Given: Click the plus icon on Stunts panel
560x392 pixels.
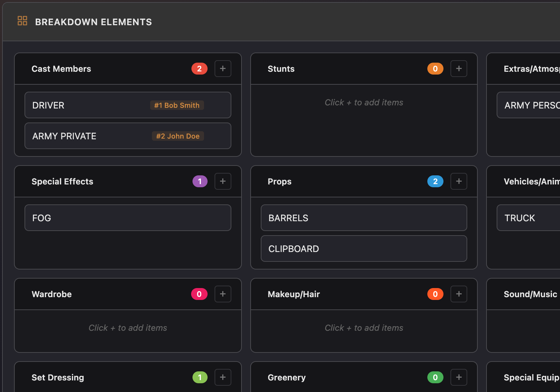Looking at the screenshot, I should [x=459, y=69].
